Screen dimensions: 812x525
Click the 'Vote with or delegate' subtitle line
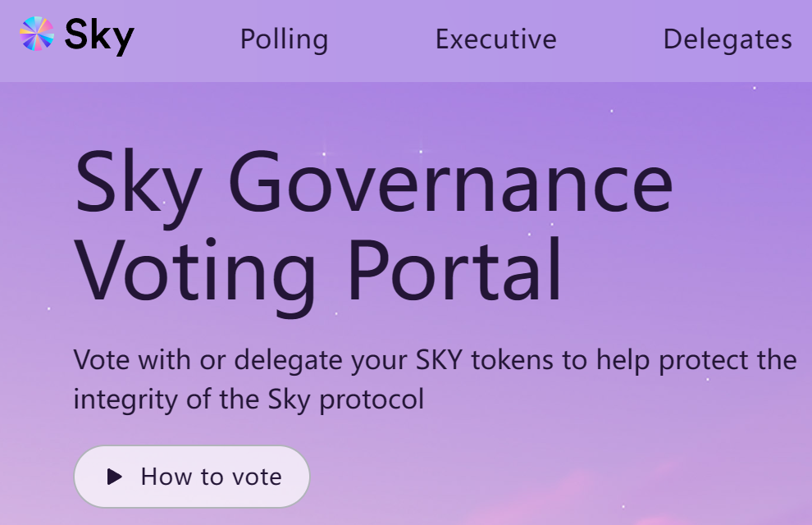point(435,360)
